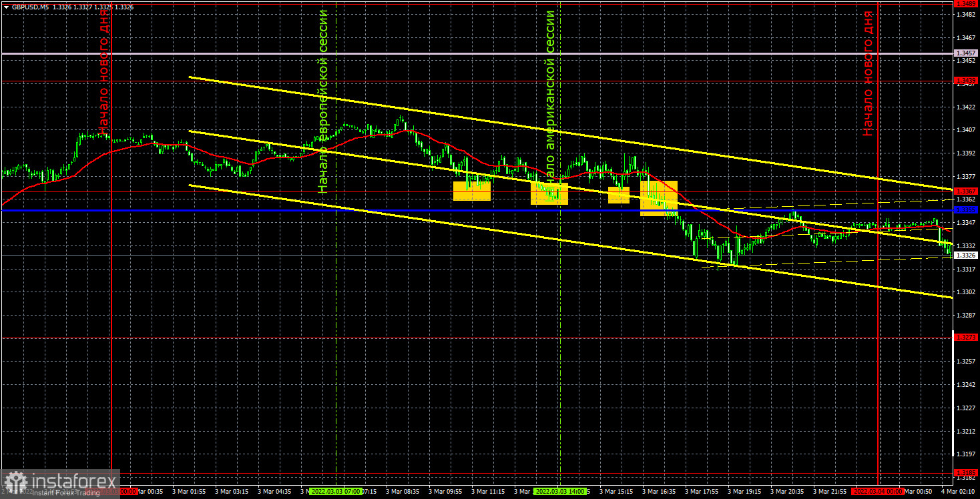Select the thick blue horizontal level line
Viewport: 980px width, 499px height.
(x=477, y=210)
